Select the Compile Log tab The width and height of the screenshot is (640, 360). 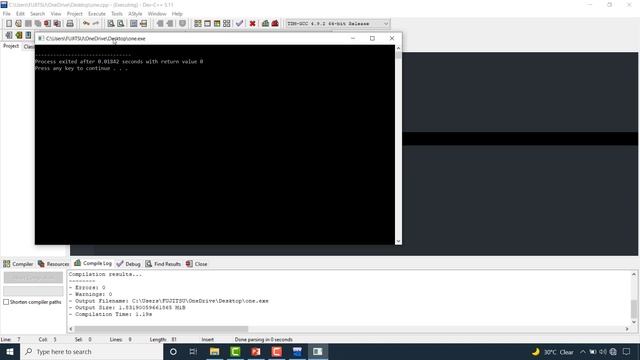(93, 263)
